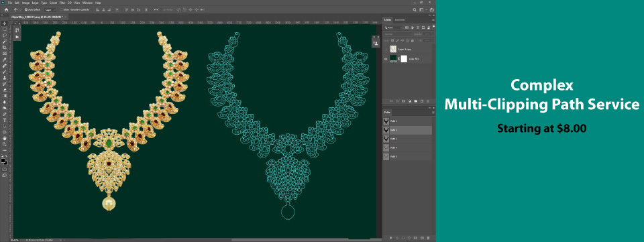This screenshot has width=644, height=242.
Task: Open the Kind filter dropdown
Action: point(393,27)
